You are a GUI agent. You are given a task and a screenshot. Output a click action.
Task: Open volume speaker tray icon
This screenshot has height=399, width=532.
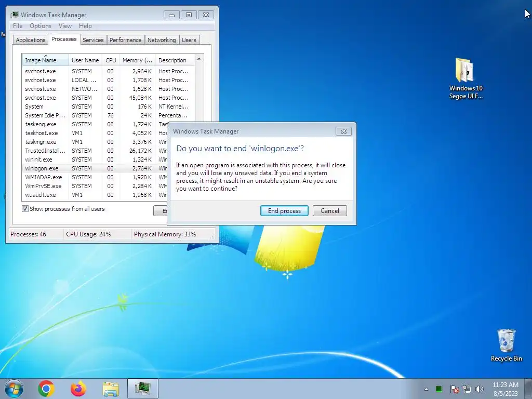click(480, 389)
